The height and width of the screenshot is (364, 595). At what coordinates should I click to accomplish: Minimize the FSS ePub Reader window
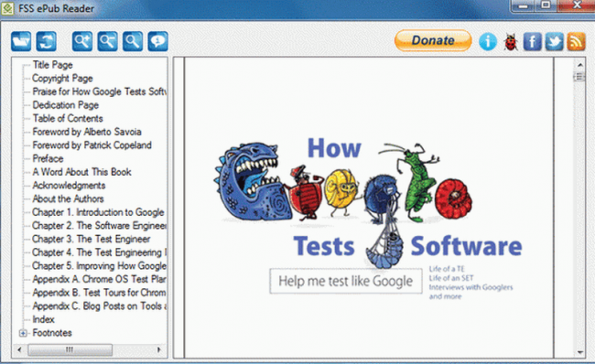524,5
